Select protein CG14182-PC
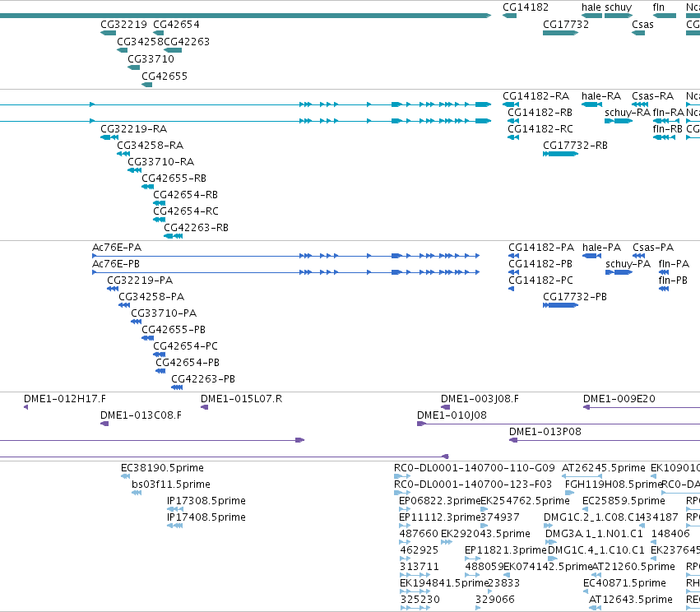Viewport: 700px width, 612px height. pos(540,280)
